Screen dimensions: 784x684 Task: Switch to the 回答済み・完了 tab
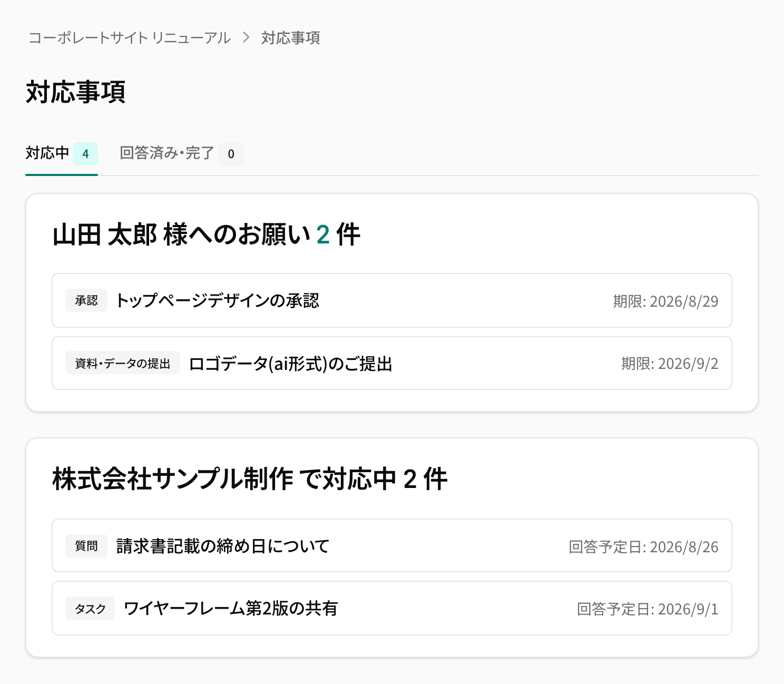(182, 154)
